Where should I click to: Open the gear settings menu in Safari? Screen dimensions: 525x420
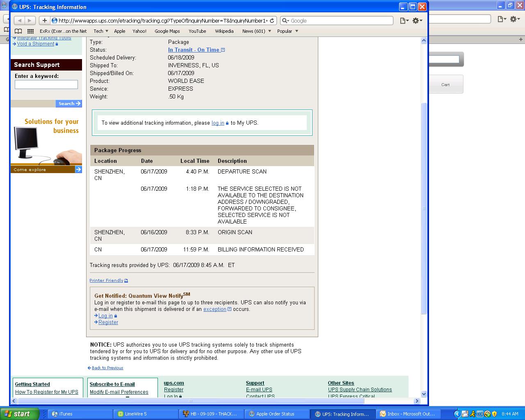pyautogui.click(x=417, y=21)
